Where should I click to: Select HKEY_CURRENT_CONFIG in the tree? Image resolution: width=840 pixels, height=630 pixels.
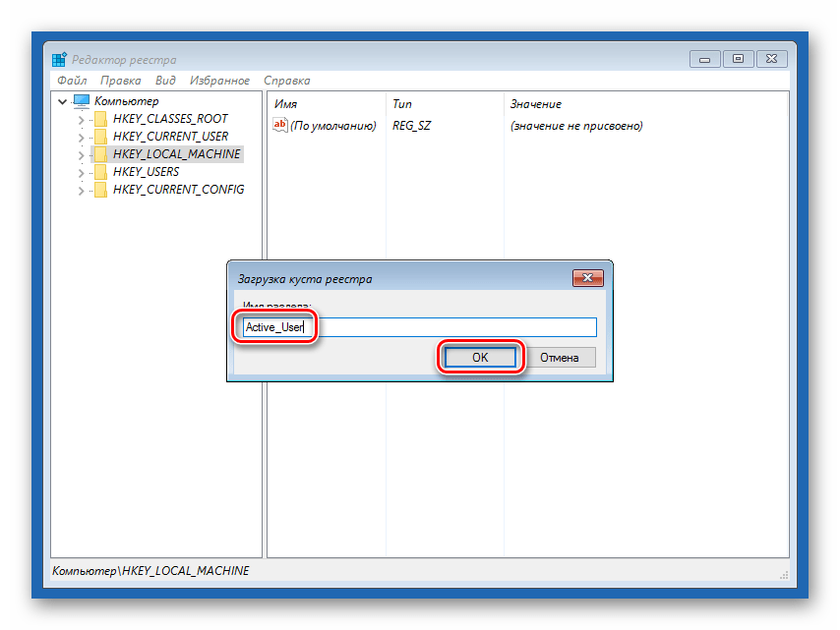pos(178,190)
